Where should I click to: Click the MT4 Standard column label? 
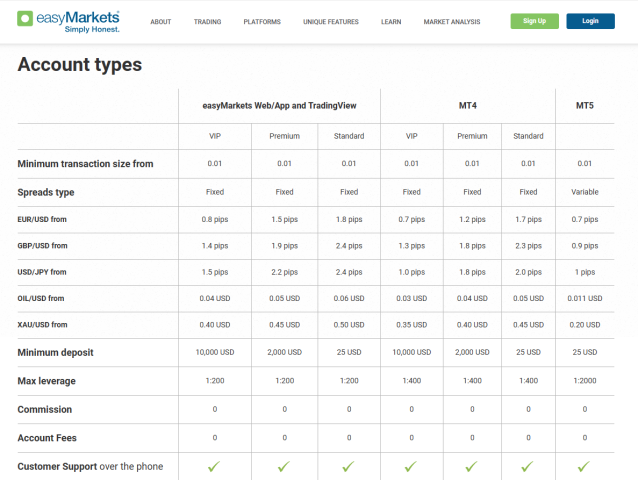(x=528, y=136)
